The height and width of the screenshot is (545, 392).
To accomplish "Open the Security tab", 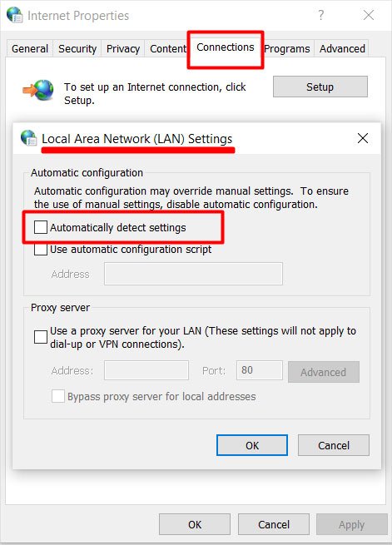I will click(x=77, y=48).
